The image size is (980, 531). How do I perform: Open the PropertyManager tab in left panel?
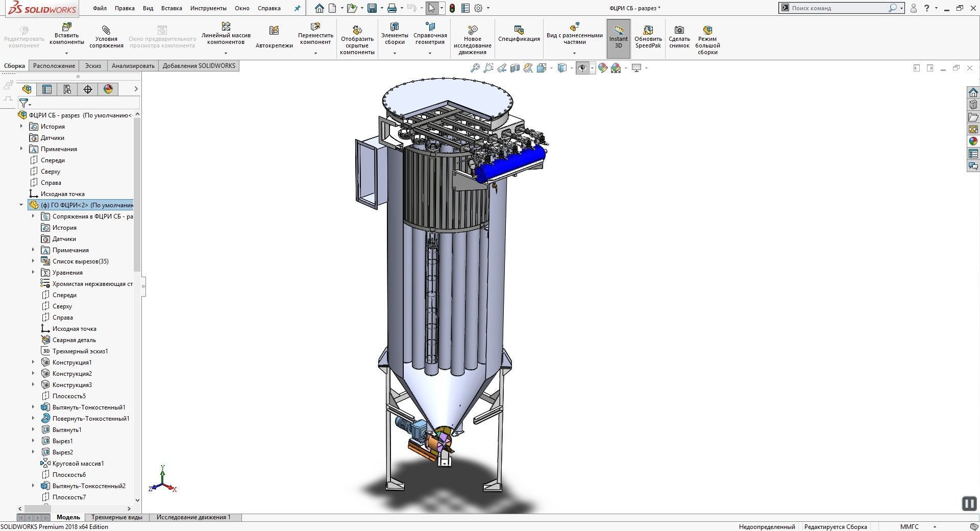pyautogui.click(x=47, y=89)
